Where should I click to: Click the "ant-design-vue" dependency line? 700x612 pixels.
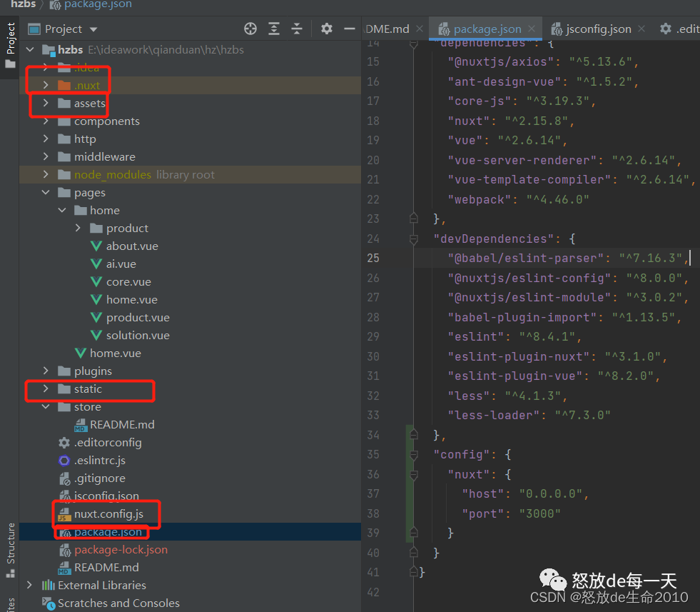(543, 81)
